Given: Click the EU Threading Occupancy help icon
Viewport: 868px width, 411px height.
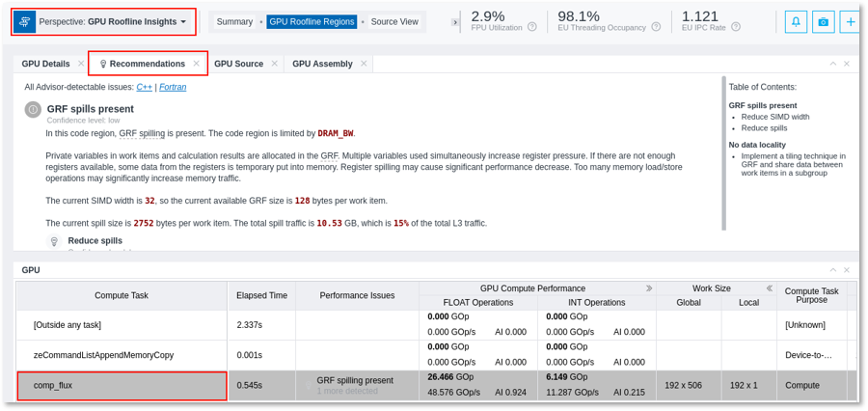Looking at the screenshot, I should click(x=656, y=27).
